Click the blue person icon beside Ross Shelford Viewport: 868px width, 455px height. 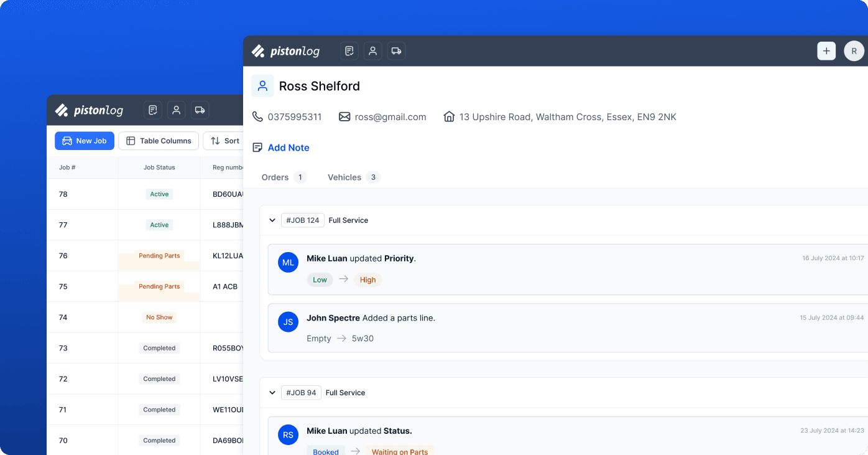pyautogui.click(x=262, y=85)
